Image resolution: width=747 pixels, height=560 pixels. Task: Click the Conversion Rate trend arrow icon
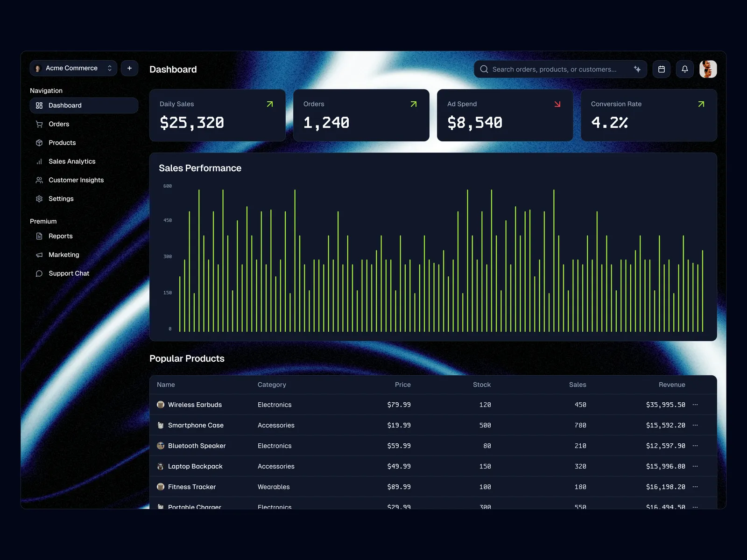(701, 104)
